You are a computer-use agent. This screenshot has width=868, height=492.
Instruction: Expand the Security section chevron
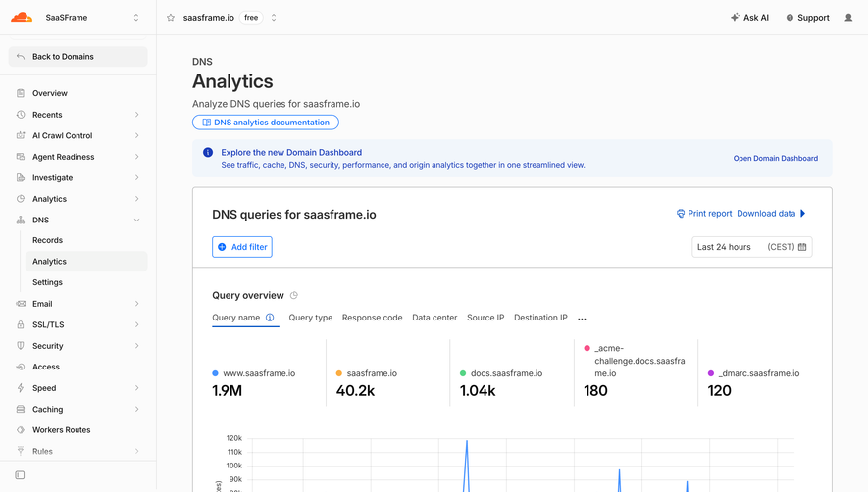point(136,346)
